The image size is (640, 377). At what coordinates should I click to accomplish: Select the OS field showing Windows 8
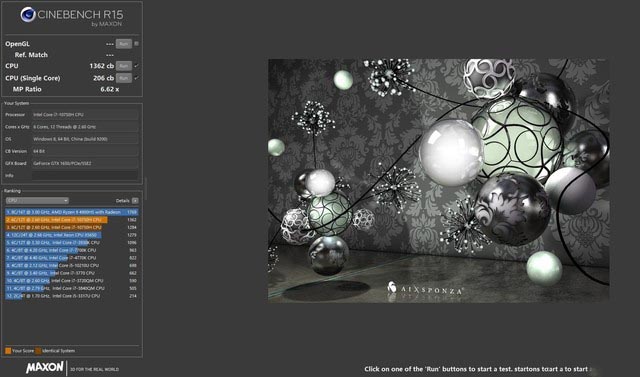85,139
